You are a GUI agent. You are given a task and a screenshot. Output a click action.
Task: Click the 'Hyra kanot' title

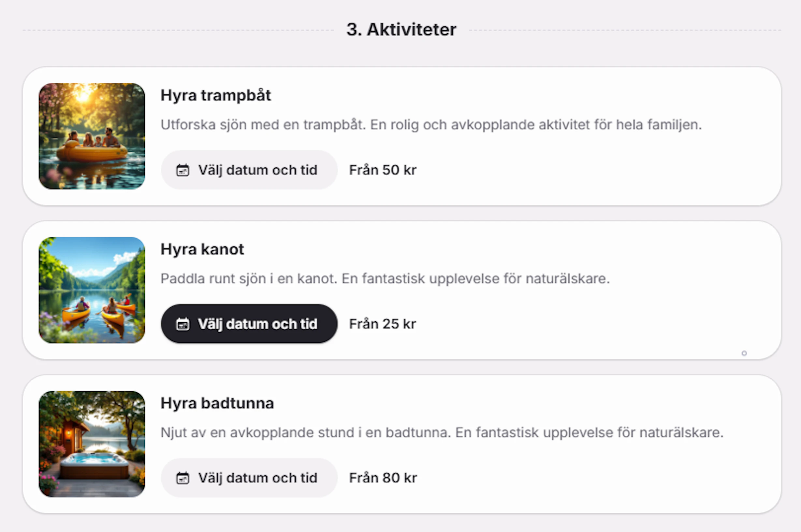(202, 249)
